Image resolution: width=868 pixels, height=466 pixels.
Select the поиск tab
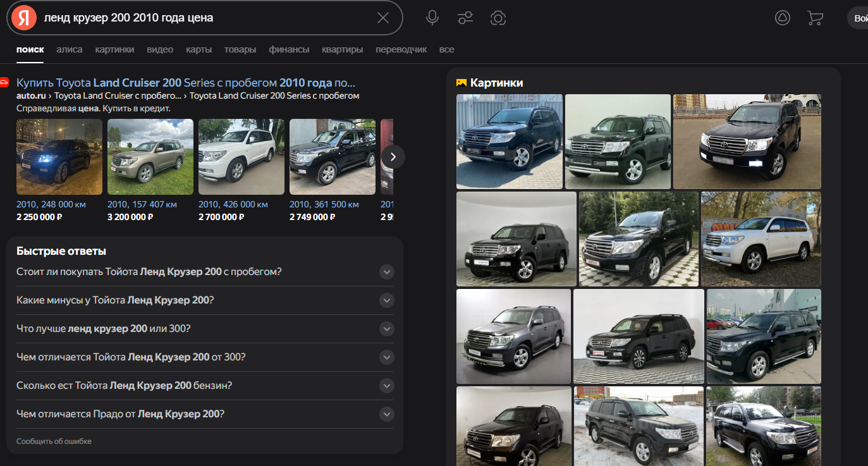click(30, 49)
